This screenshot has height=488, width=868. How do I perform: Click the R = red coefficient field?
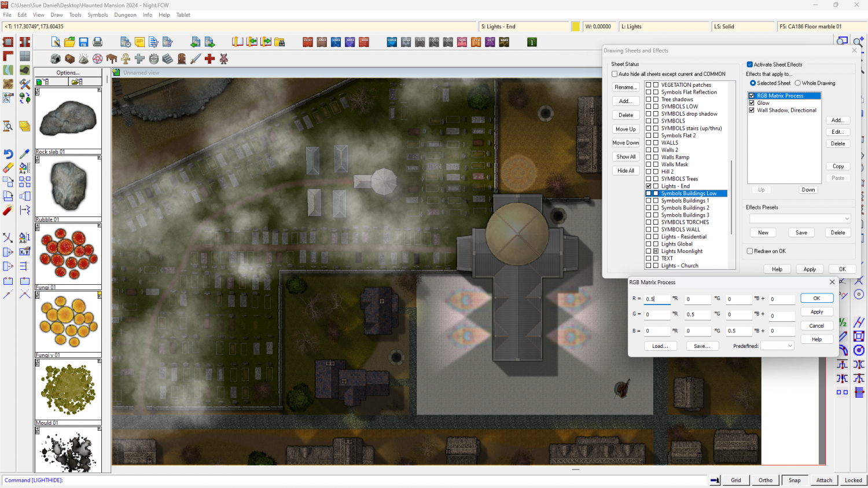657,299
